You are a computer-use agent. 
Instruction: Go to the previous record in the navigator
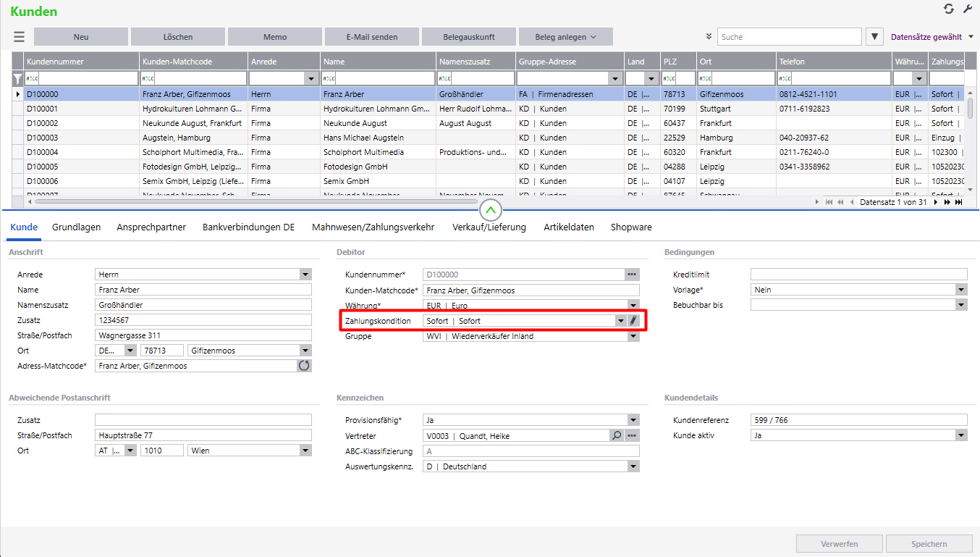(852, 202)
